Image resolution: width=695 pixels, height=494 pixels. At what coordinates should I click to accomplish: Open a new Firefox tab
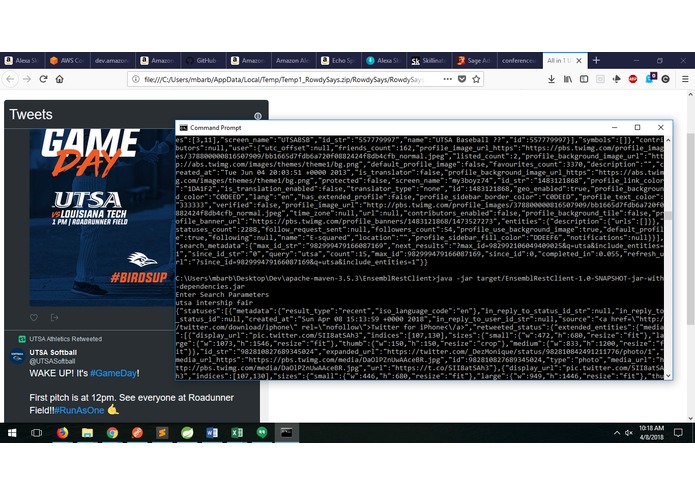(x=596, y=60)
